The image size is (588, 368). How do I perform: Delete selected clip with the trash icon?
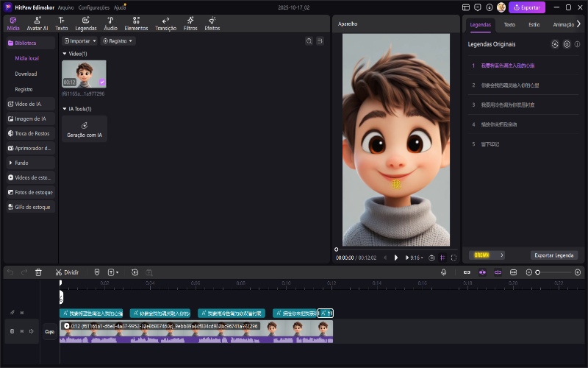click(38, 272)
